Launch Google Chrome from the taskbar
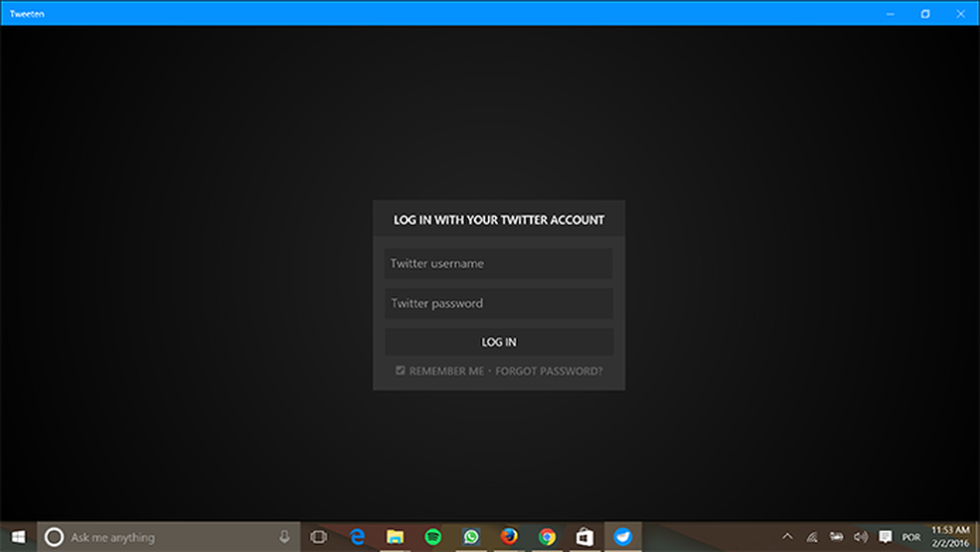Image resolution: width=980 pixels, height=552 pixels. 547,537
